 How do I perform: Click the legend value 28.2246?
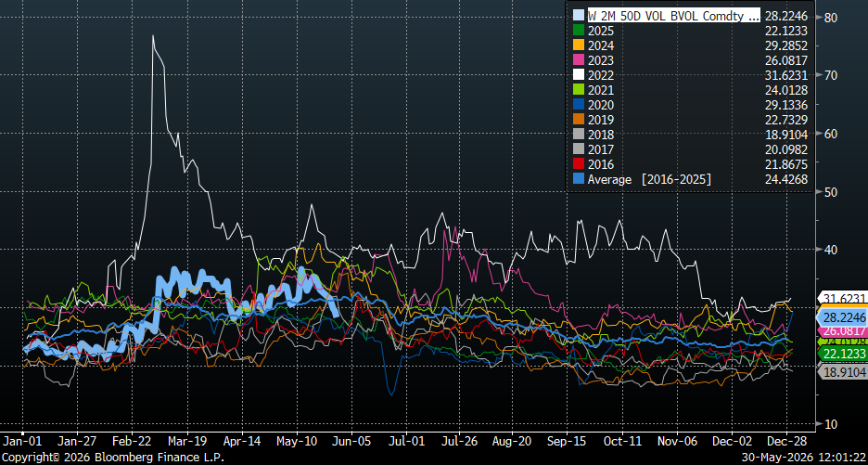(x=786, y=16)
